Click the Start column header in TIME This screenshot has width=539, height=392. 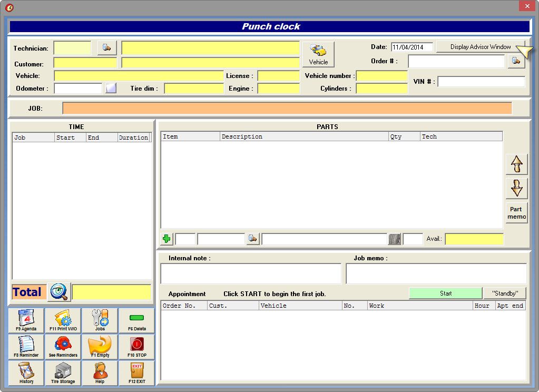[70, 138]
